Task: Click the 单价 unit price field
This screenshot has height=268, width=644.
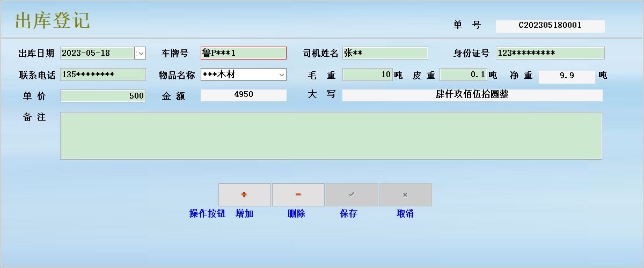Action: tap(103, 95)
